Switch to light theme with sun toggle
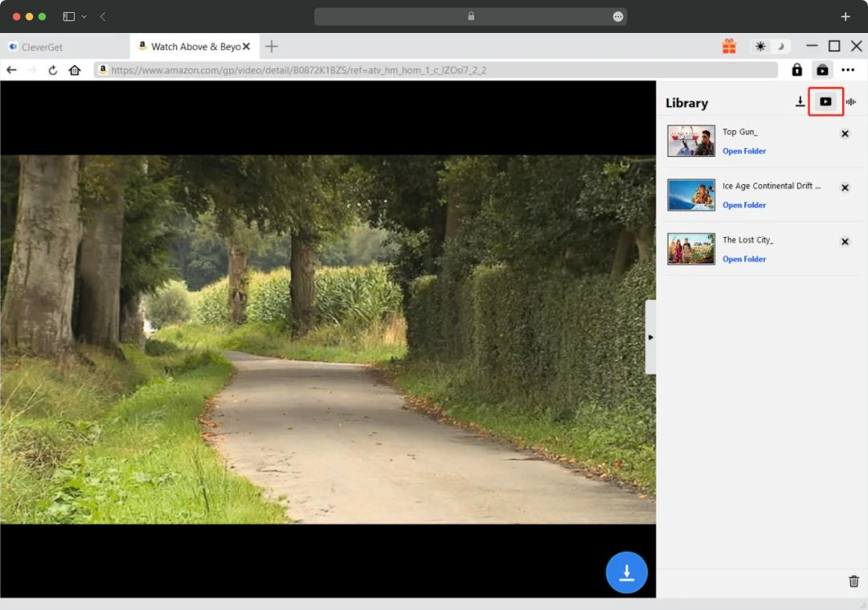Viewport: 868px width, 610px height. [759, 46]
